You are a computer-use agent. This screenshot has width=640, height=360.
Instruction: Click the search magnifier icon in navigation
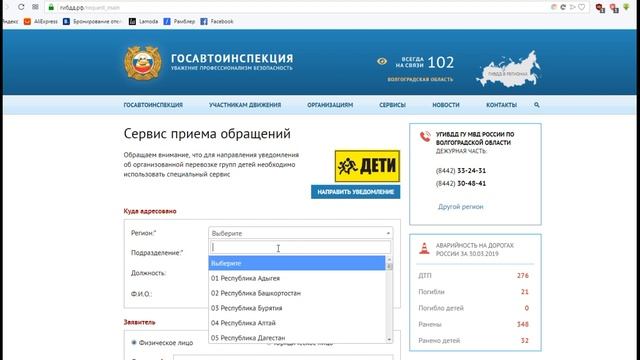537,105
